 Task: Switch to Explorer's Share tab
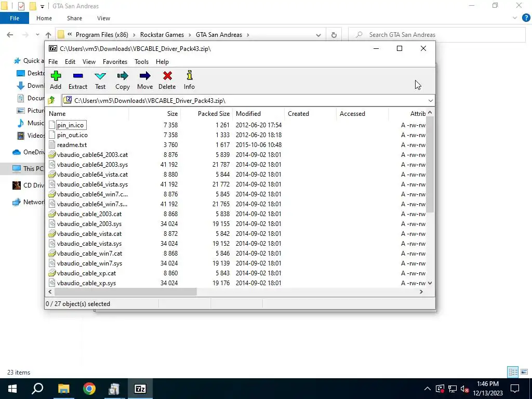74,18
